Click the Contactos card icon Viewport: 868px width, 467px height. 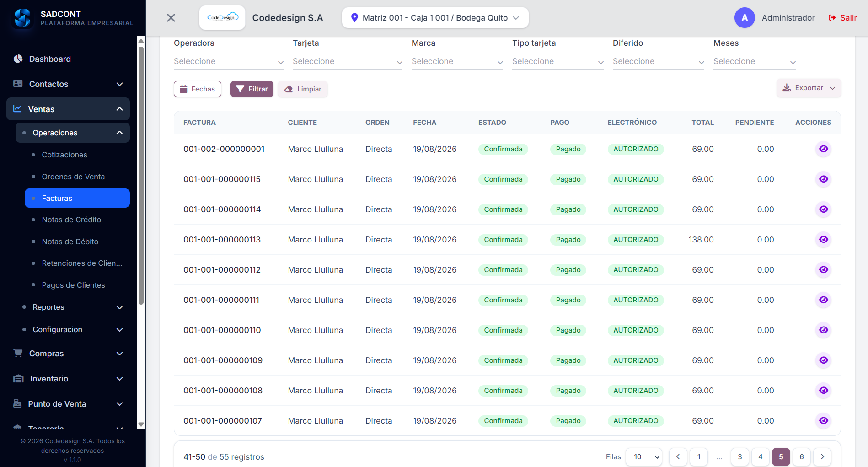click(x=18, y=84)
